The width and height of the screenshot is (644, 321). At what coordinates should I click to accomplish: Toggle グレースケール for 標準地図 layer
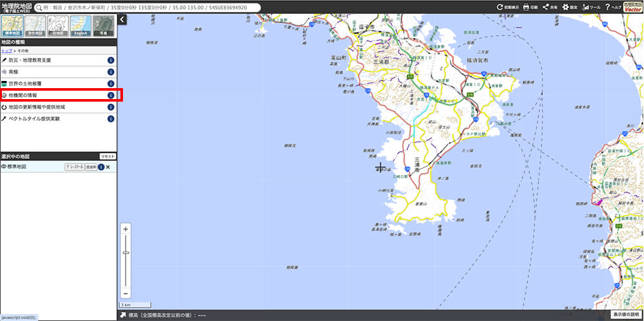[75, 167]
